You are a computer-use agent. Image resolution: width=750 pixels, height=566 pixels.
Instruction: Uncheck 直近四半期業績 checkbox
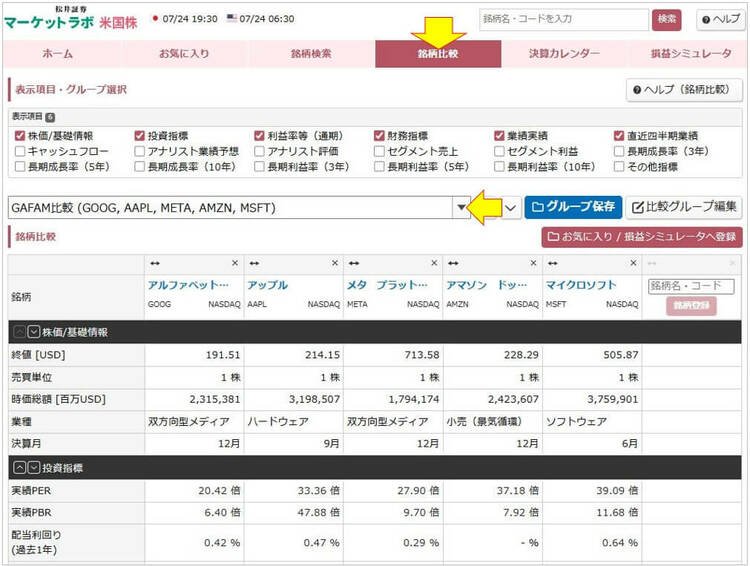[x=619, y=136]
